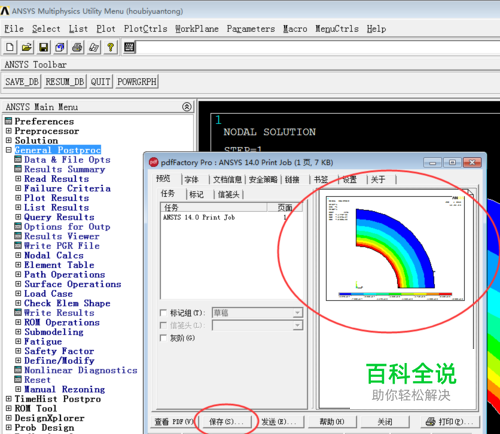Click the printer icon in ANSYS toolbar
This screenshot has height=434, width=500.
click(77, 47)
